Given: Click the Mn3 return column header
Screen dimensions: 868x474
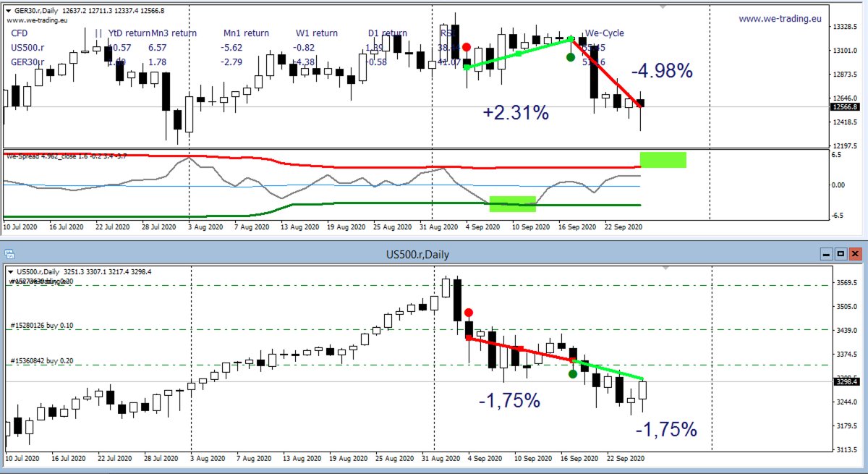Looking at the screenshot, I should point(174,33).
